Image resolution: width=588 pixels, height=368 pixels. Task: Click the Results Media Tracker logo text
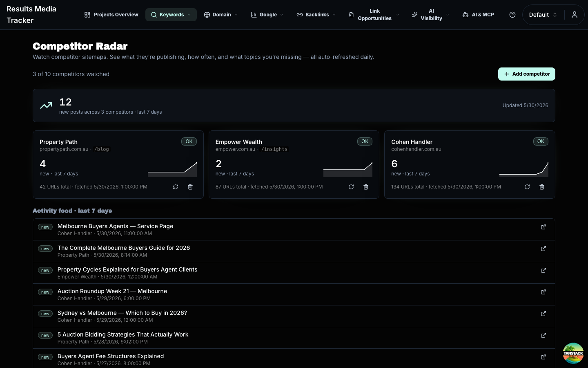coord(31,15)
